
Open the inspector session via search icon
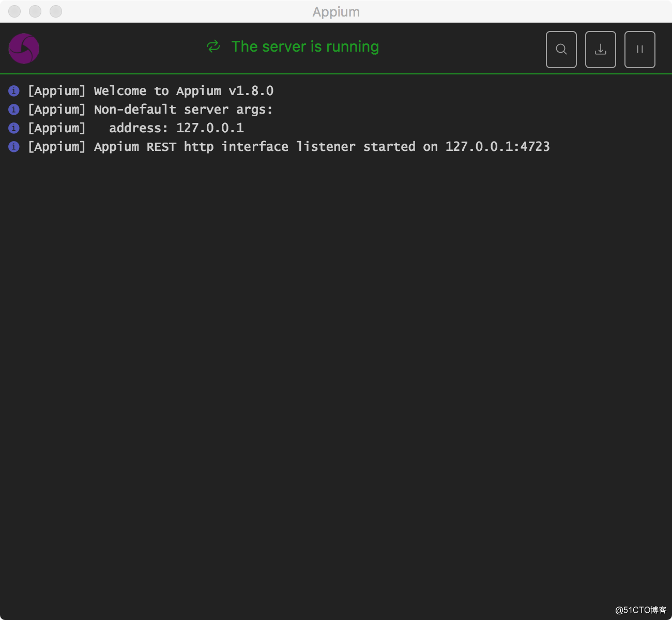[x=561, y=50]
